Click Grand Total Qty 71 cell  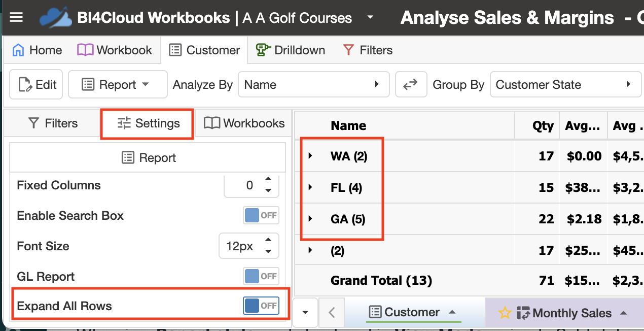546,280
